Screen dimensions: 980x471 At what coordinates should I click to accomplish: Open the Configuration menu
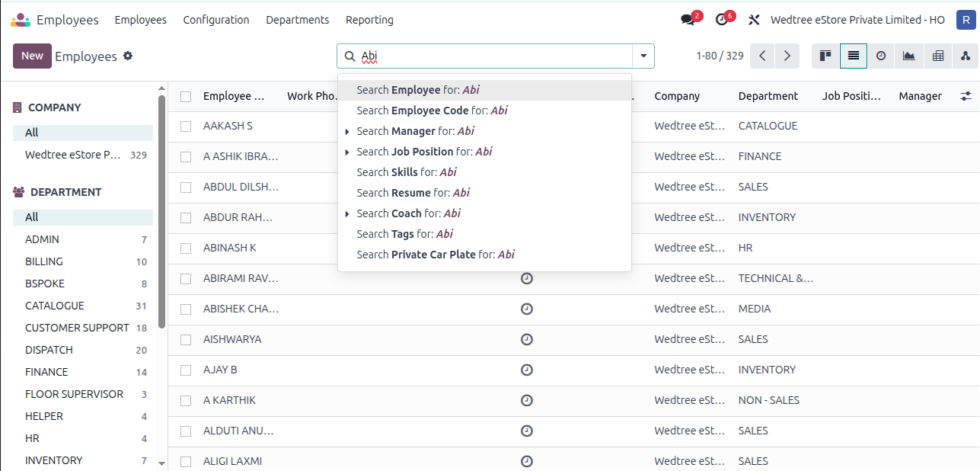(x=216, y=20)
